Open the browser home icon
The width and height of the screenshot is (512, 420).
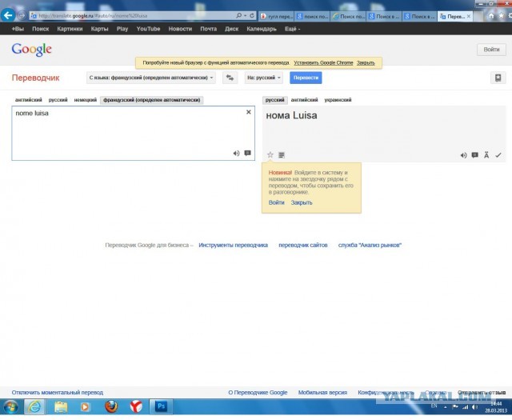pos(491,16)
